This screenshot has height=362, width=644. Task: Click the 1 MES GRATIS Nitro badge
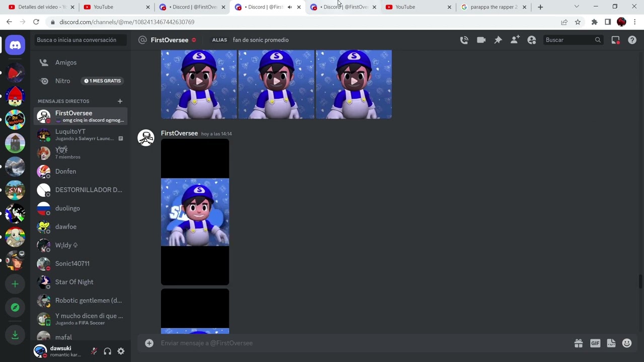(103, 81)
